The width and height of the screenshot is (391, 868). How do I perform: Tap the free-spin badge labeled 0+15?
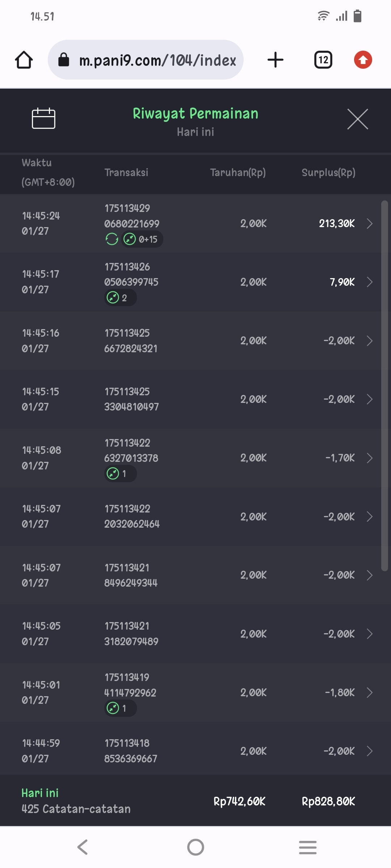pos(142,239)
